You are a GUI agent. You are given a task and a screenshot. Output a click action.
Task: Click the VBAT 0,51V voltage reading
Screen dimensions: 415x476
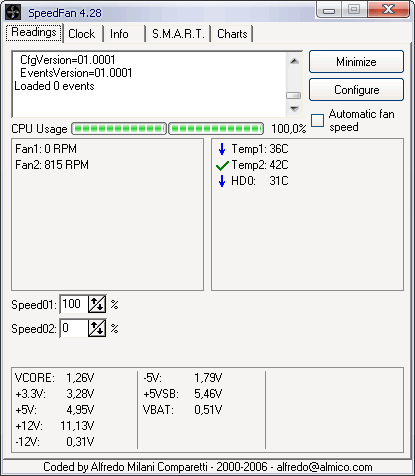point(183,410)
